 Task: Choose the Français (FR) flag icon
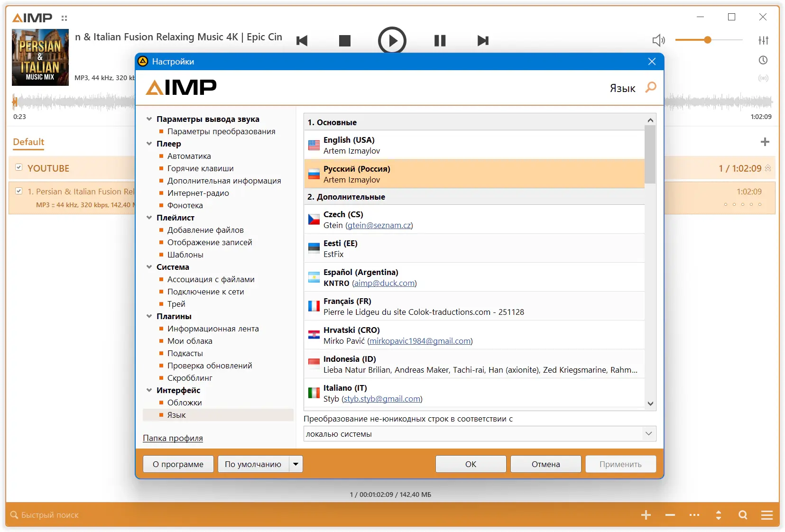(x=314, y=306)
